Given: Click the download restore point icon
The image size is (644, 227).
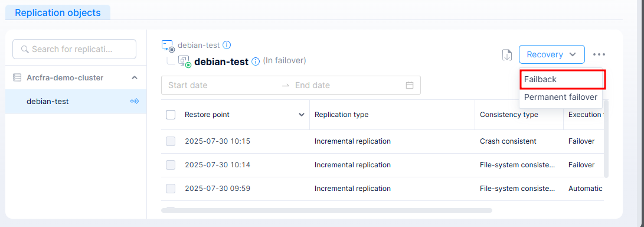Looking at the screenshot, I should click(507, 55).
